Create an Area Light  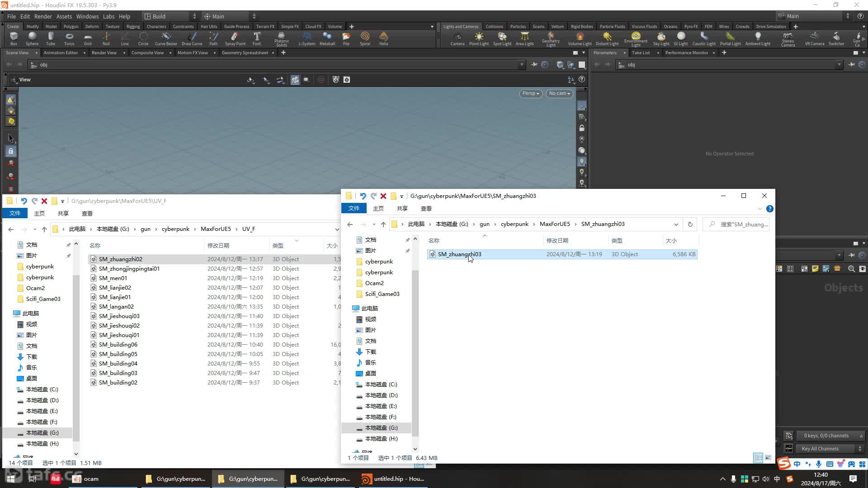pos(525,39)
